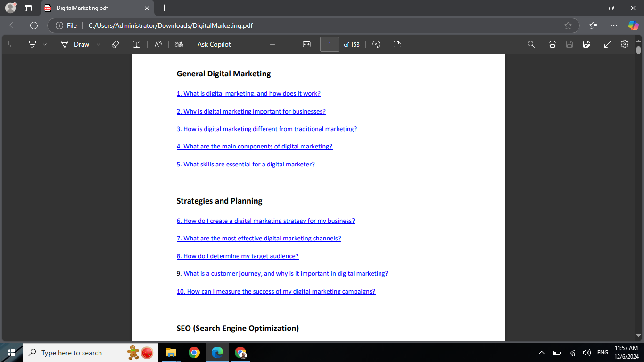Rotate the page clockwise

[x=376, y=44]
